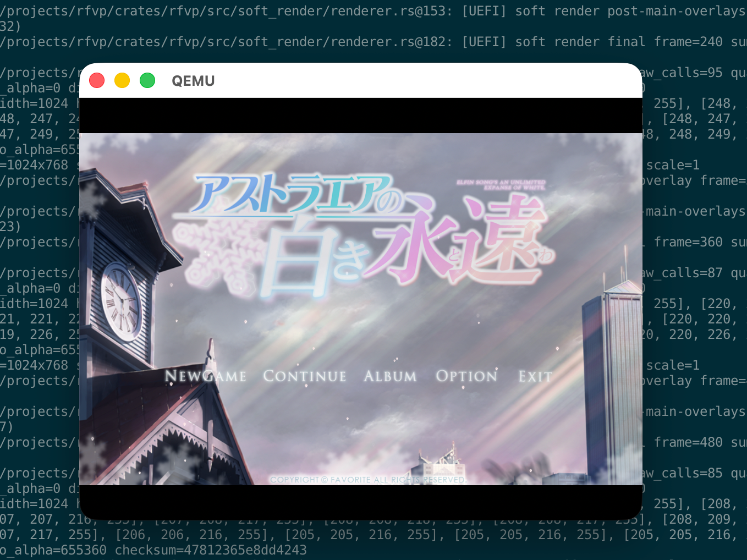Click the frame=360 text in terminal
The width and height of the screenshot is (747, 560).
688,242
